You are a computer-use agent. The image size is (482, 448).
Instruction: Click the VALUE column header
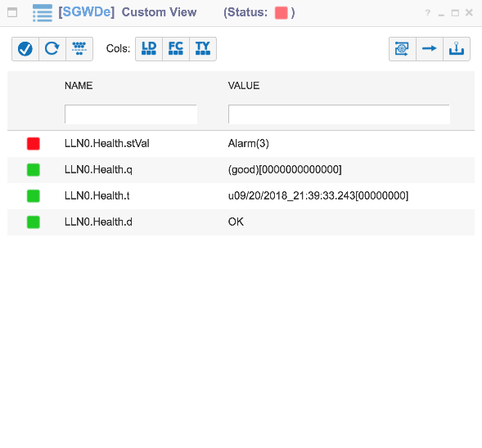[x=244, y=86]
